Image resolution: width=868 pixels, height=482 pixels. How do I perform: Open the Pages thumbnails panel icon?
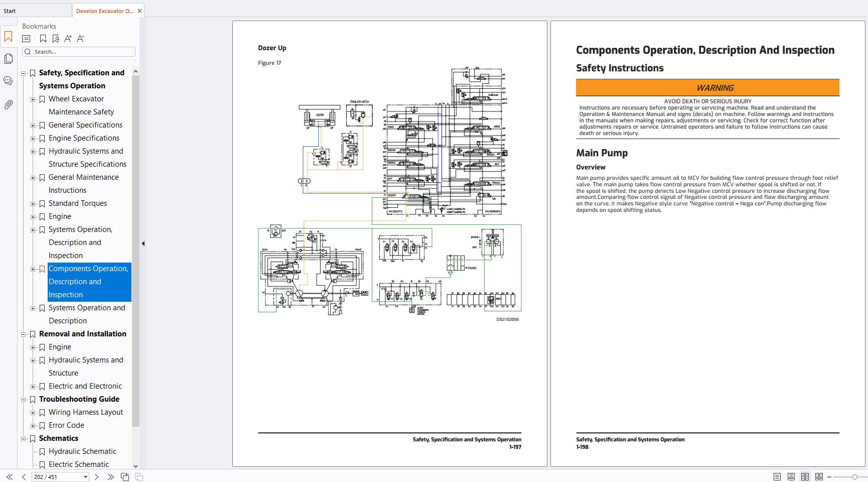[8, 59]
